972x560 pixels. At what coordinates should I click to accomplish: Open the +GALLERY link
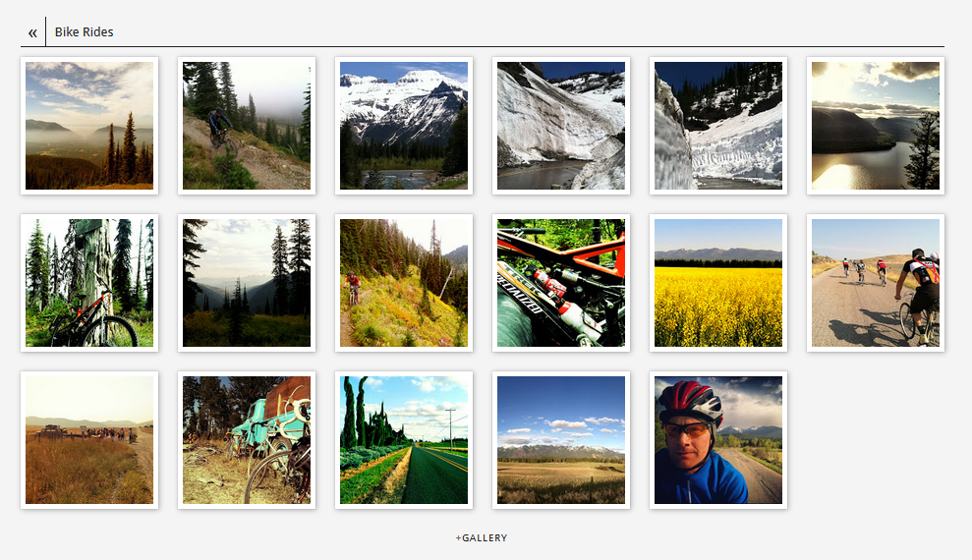[x=481, y=537]
